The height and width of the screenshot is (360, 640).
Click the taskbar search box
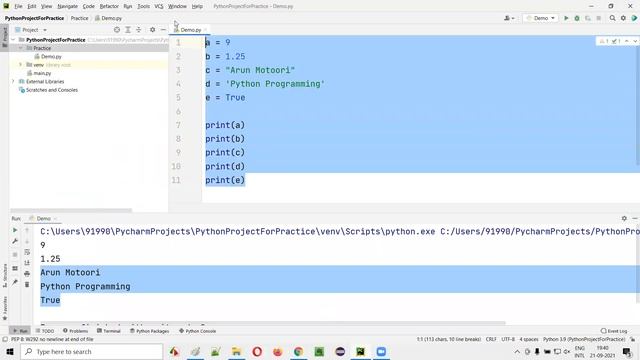tap(92, 351)
